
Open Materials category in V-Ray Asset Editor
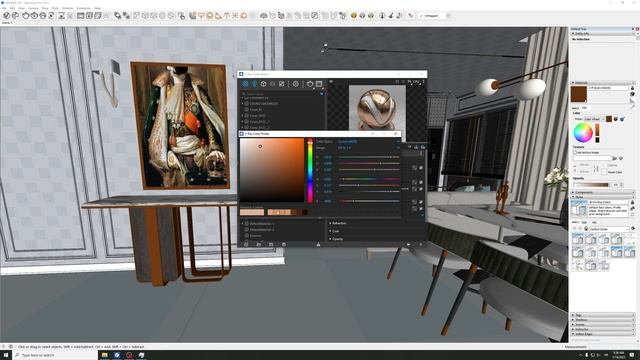tap(245, 84)
